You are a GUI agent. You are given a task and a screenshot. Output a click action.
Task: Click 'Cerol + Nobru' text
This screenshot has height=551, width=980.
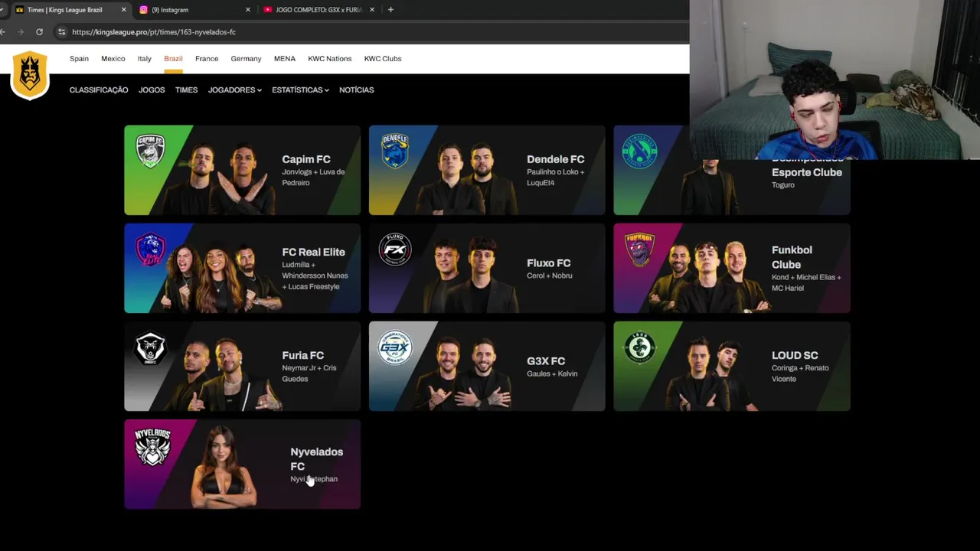click(549, 275)
